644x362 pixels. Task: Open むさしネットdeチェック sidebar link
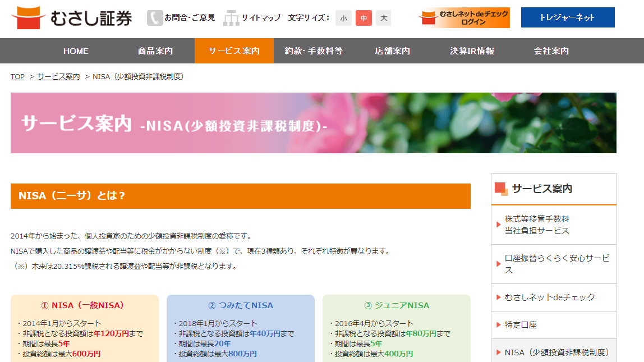pos(554,297)
